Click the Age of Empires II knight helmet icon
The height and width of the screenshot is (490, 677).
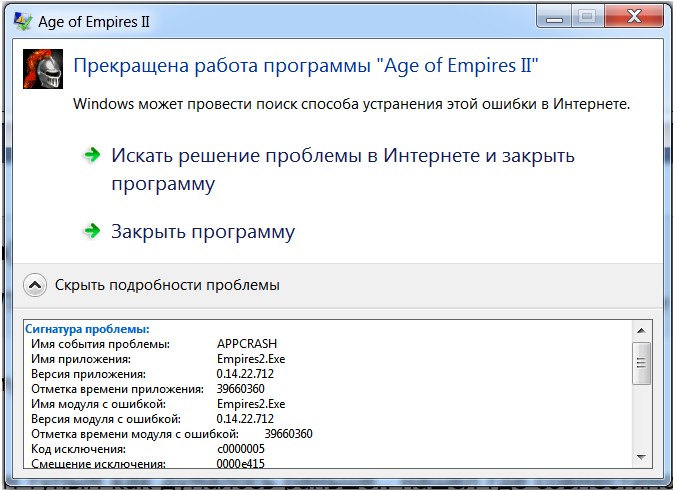pos(43,69)
